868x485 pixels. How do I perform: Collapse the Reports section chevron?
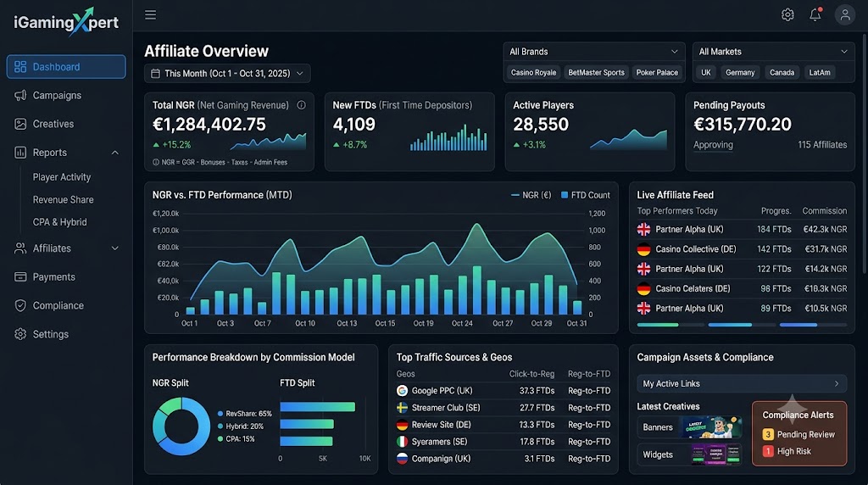pos(115,153)
